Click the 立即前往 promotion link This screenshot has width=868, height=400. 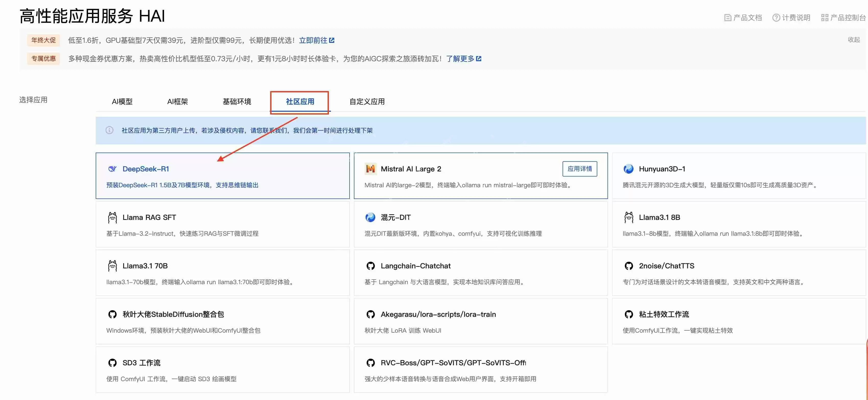click(313, 40)
